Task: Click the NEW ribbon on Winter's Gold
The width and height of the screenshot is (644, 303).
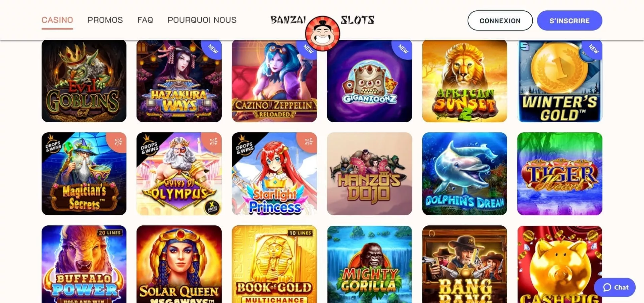Action: [x=593, y=49]
